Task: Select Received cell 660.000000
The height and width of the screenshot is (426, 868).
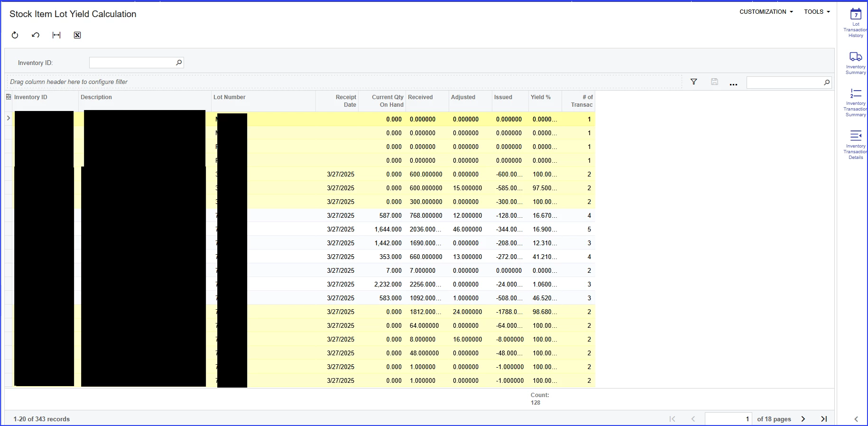Action: 427,257
